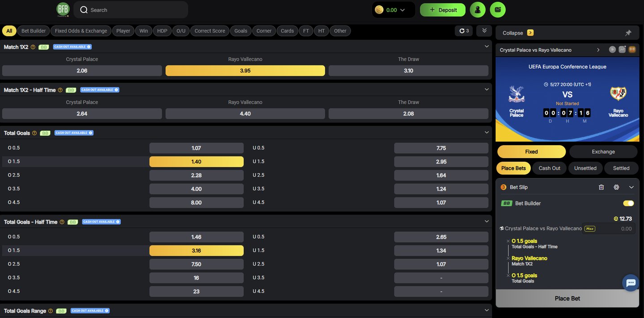Screen dimensions: 644x318
Task: Click the gold coin balance icon
Action: tap(379, 10)
